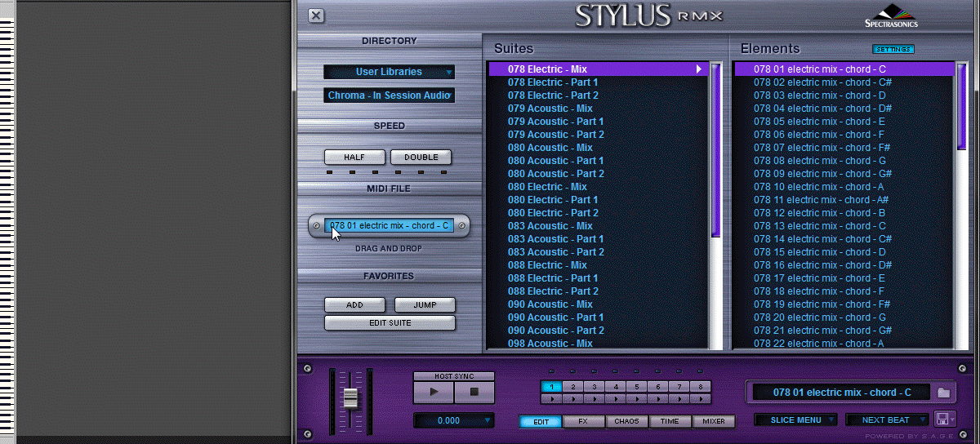Switch to the FX page
This screenshot has width=980, height=444.
(583, 422)
